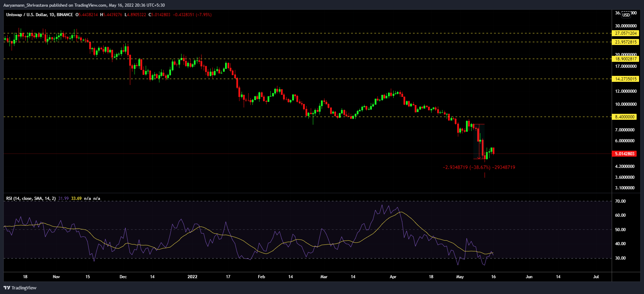Select the 27.0571204 yellow price level tag
This screenshot has width=644, height=294.
[x=625, y=33]
